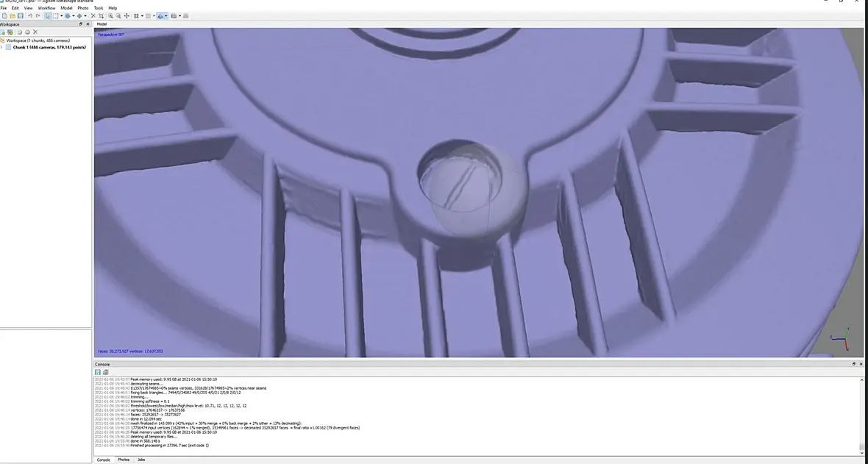
Task: Remove selected items in Workspace
Action: 35,32
